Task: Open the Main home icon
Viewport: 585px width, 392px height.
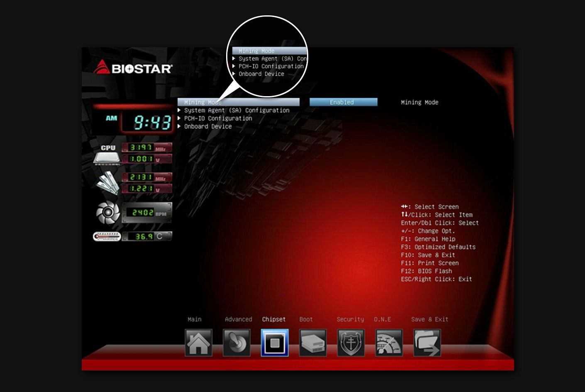Action: (x=198, y=343)
